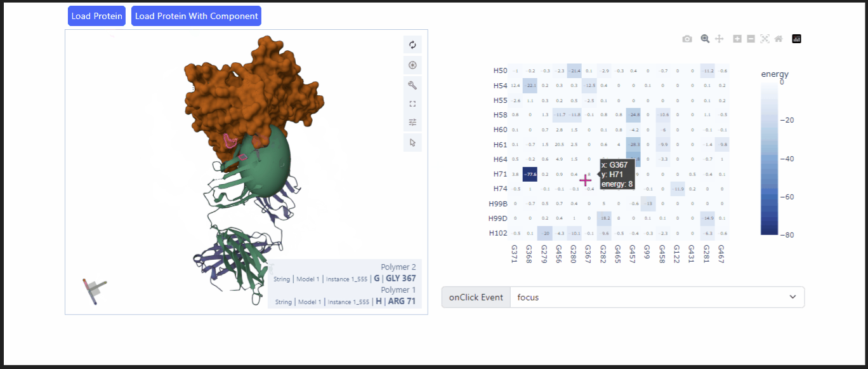Click the zoom in plus icon on plot
The width and height of the screenshot is (868, 369).
click(737, 39)
